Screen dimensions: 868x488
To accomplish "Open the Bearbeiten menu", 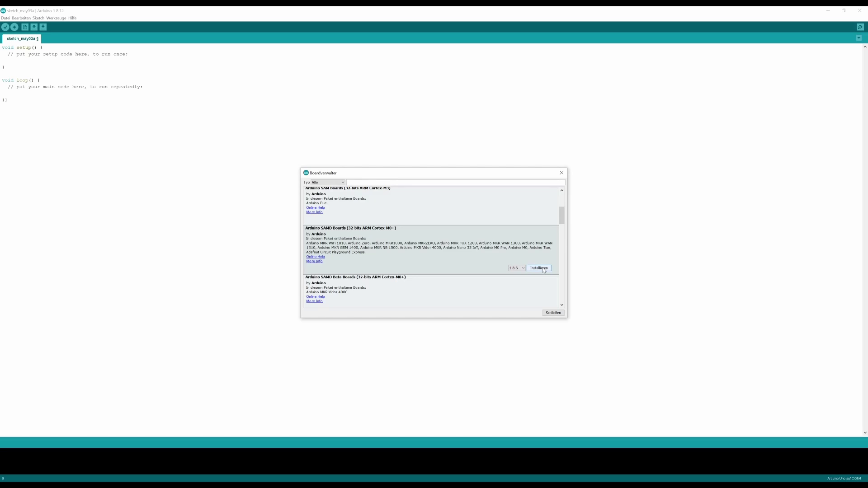I will (21, 18).
